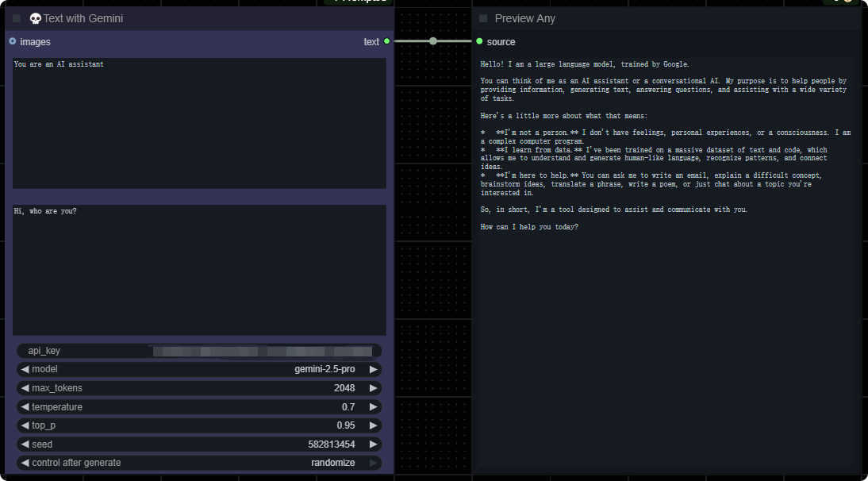868x481 pixels.
Task: Click the 'Hi, who are you?' prompt box
Action: tap(198, 270)
